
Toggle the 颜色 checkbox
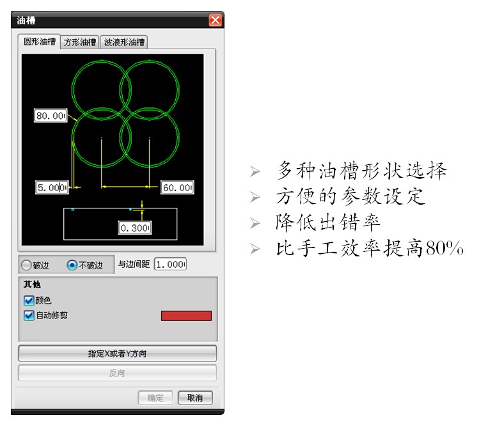click(29, 300)
